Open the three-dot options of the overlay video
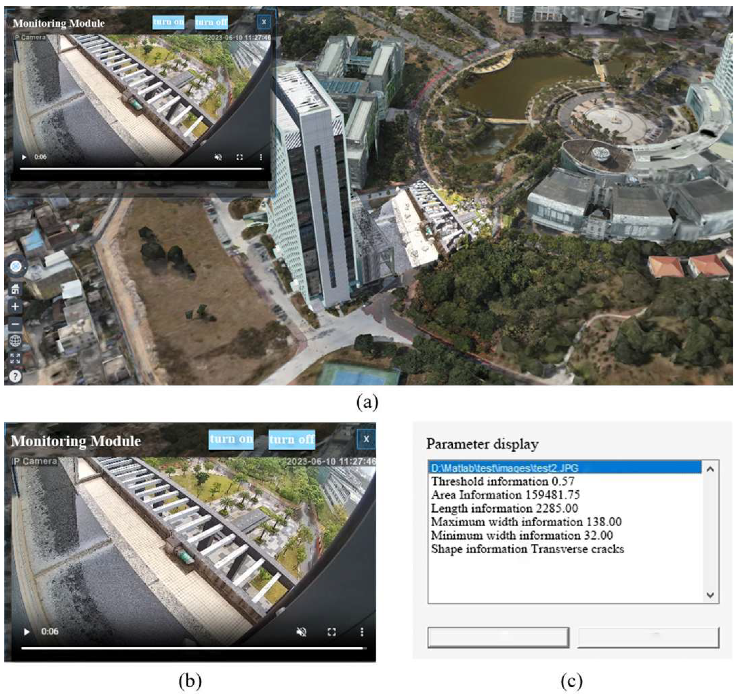The image size is (737, 700). coord(261,157)
